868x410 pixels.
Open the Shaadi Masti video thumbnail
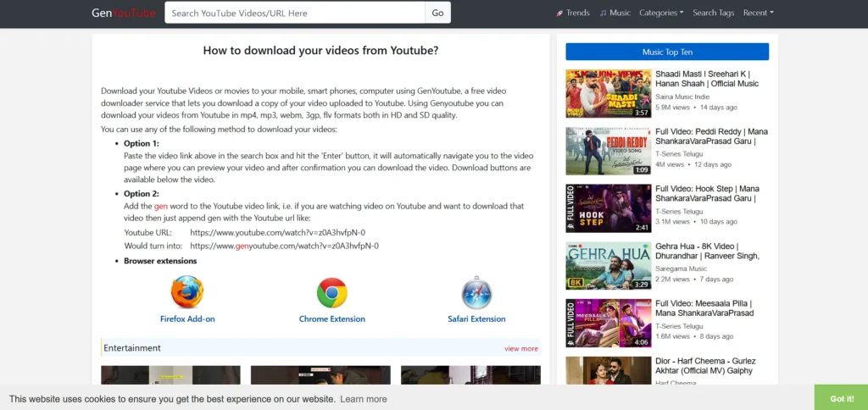609,93
